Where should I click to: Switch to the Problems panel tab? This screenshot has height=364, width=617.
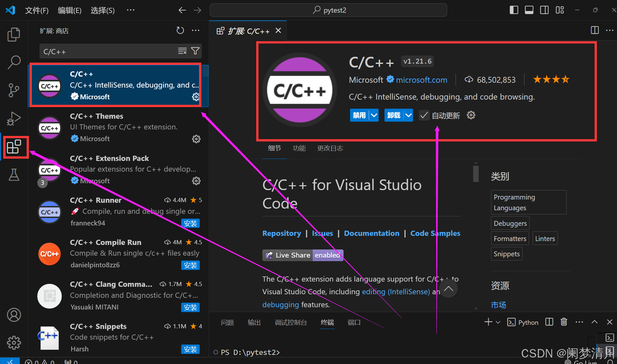[227, 322]
